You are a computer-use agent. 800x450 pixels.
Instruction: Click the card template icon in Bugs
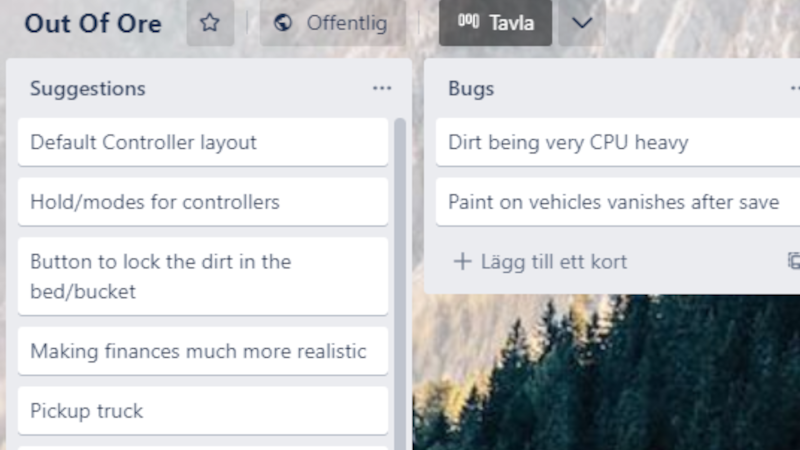[793, 261]
